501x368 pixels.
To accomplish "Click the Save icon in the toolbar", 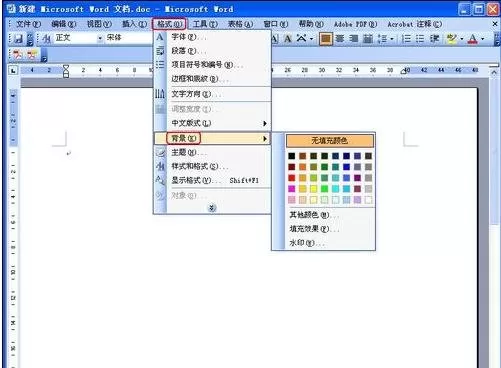I will coord(18,39).
